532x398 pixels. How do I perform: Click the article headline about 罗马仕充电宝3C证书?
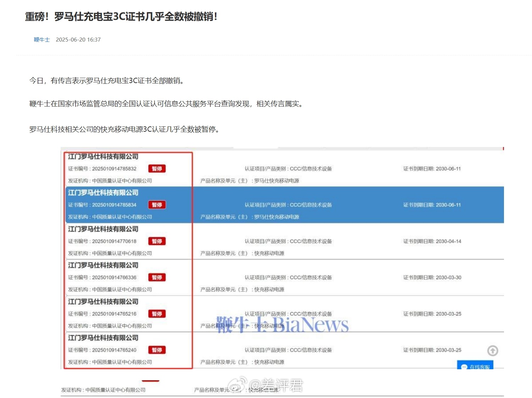[121, 17]
